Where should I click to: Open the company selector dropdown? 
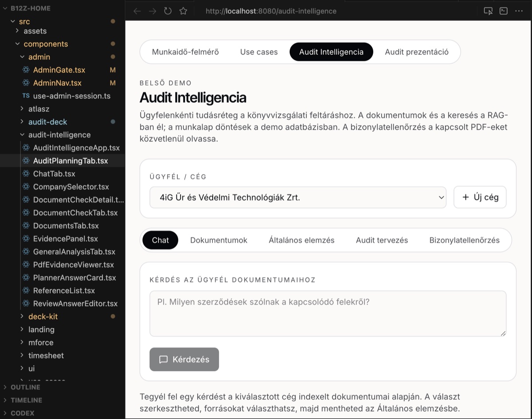(x=298, y=198)
